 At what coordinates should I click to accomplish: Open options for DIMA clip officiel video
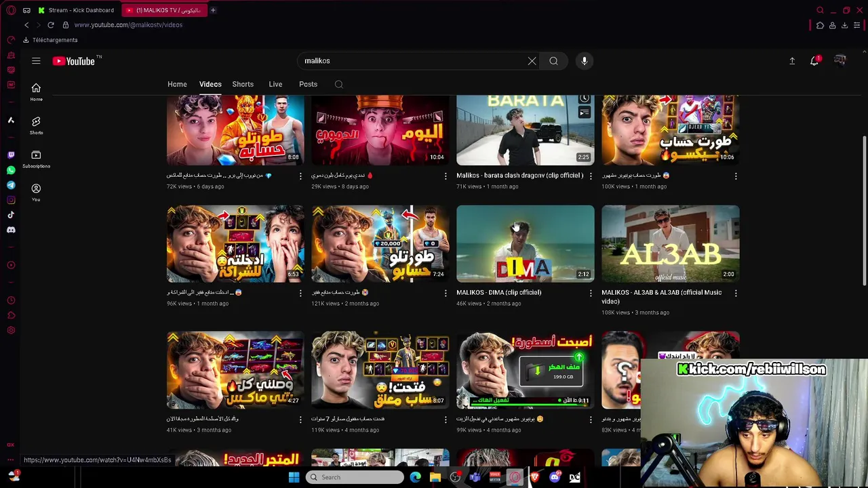coord(591,293)
